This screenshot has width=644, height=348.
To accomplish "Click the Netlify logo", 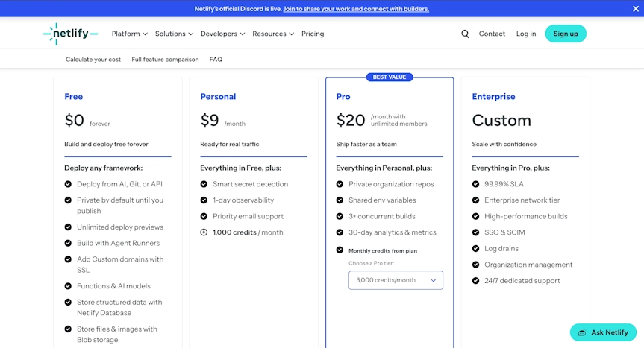I will tap(70, 34).
